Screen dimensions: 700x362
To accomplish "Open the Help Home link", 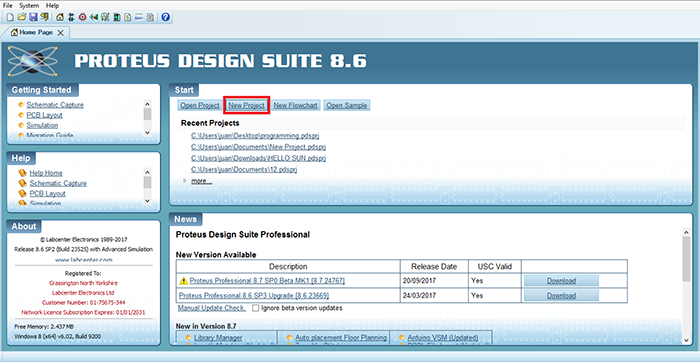I will point(46,173).
